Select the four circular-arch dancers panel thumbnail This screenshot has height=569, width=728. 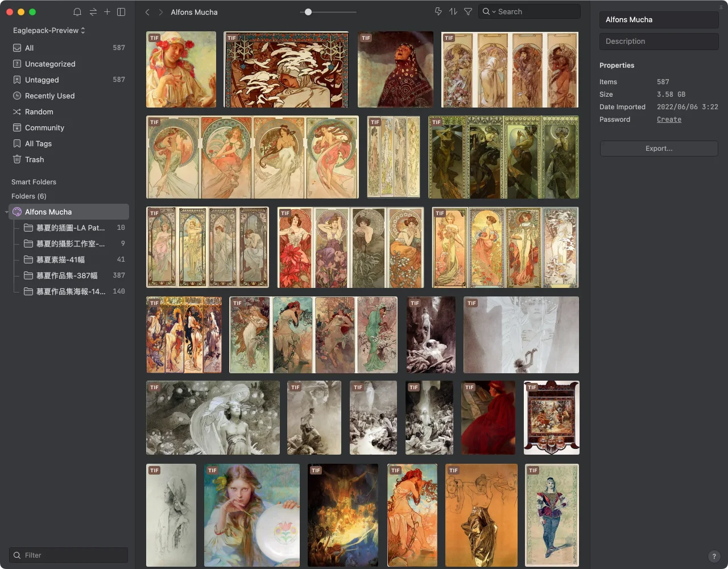tap(253, 157)
